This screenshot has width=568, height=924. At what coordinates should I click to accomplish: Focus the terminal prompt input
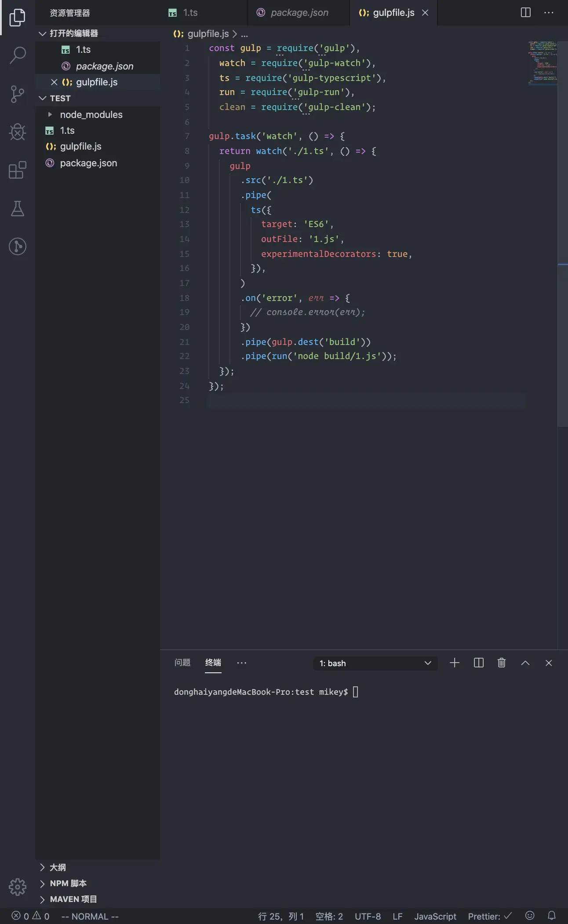coord(356,692)
